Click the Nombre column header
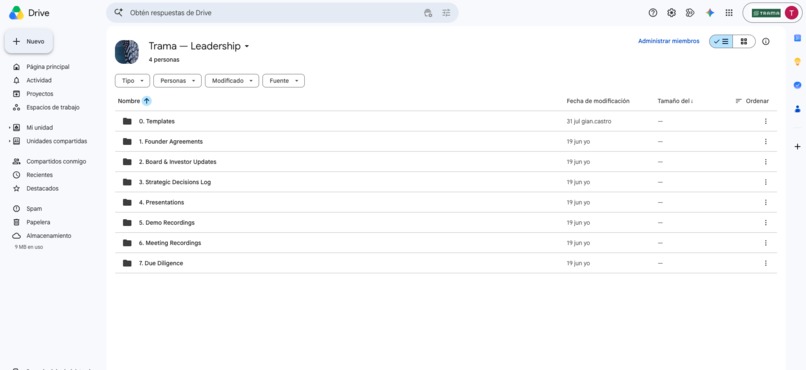806x370 pixels. (129, 101)
